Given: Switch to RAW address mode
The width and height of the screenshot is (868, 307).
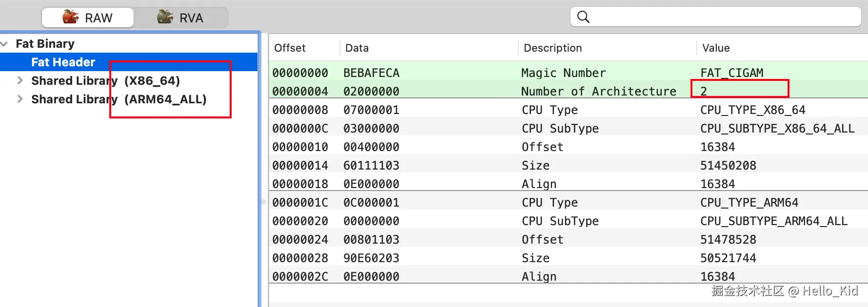Looking at the screenshot, I should pos(88,18).
